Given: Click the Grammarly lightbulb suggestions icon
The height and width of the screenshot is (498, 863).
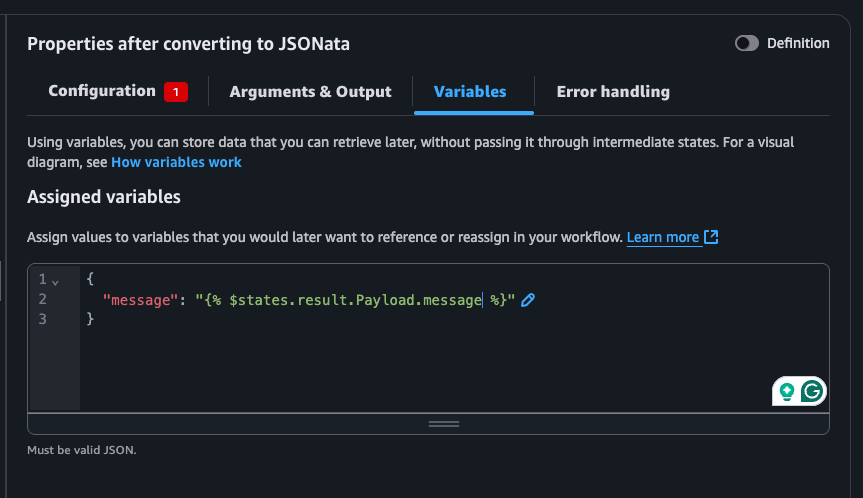Looking at the screenshot, I should click(x=786, y=391).
